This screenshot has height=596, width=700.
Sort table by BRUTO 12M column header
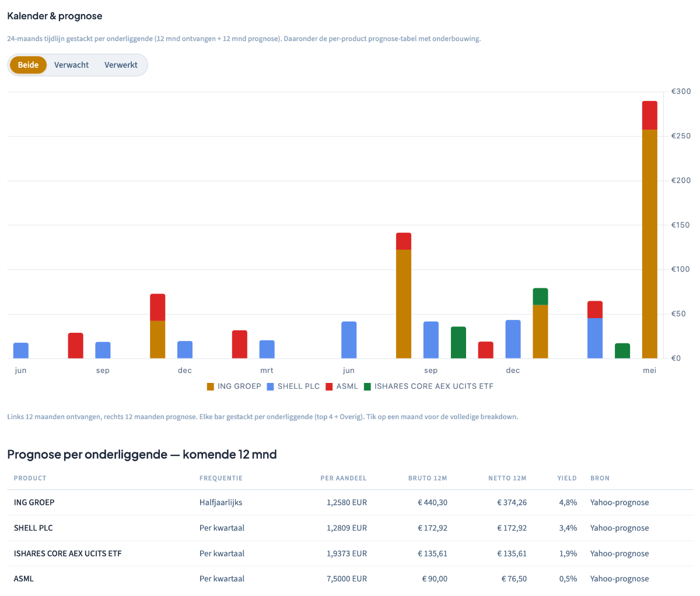(x=428, y=478)
